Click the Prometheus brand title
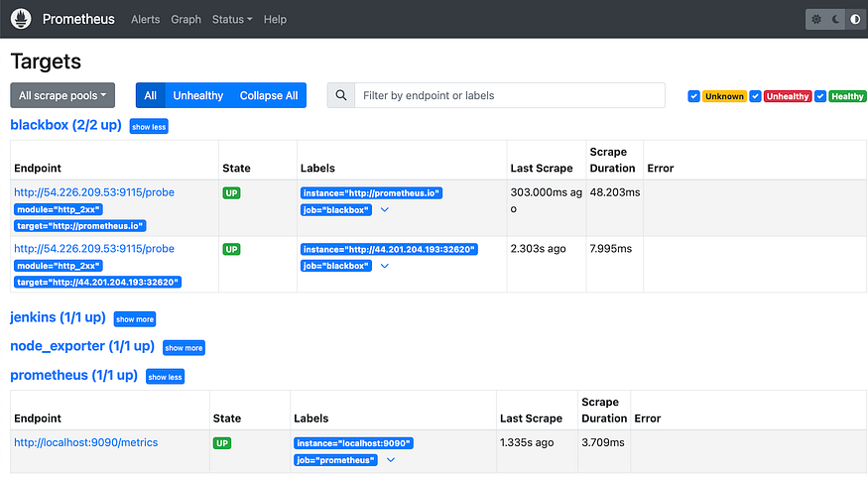 coord(78,20)
